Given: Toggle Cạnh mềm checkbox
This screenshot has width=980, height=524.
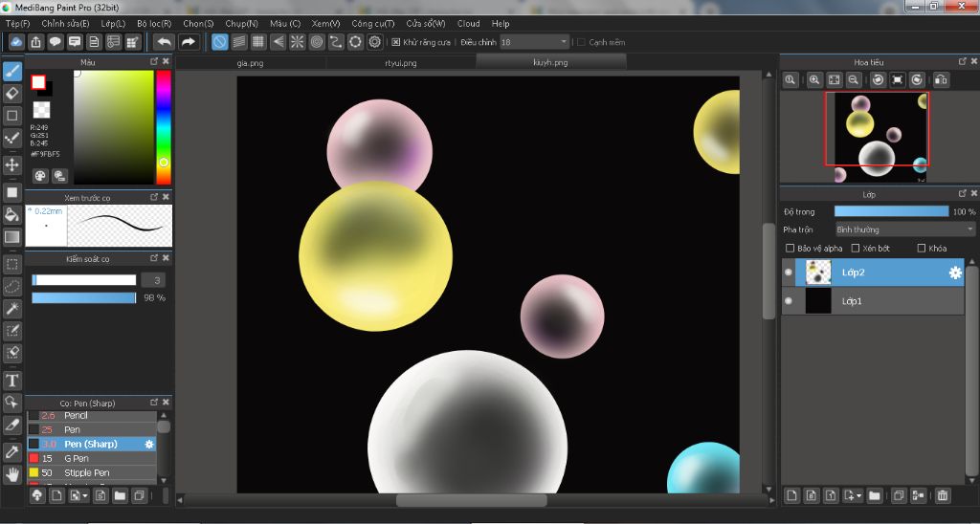Looking at the screenshot, I should (581, 42).
